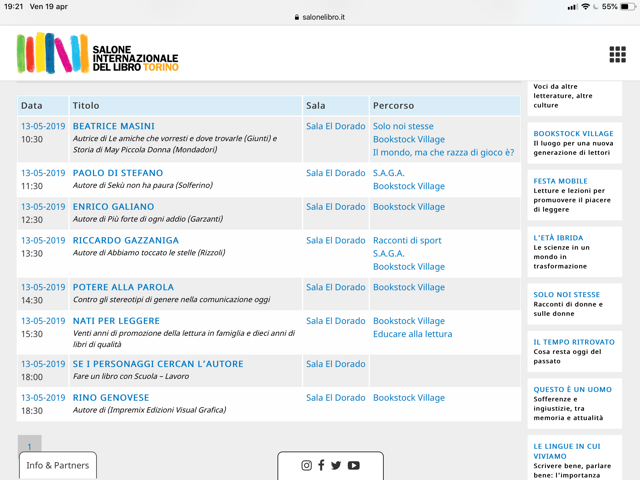Open the POTERE ALLA PAROLA event

click(123, 287)
